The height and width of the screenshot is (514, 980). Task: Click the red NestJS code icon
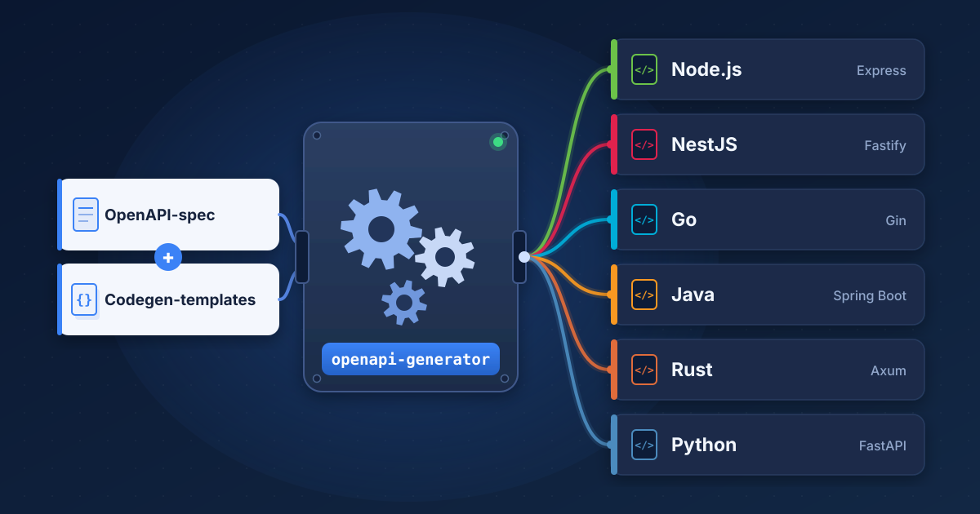click(644, 145)
